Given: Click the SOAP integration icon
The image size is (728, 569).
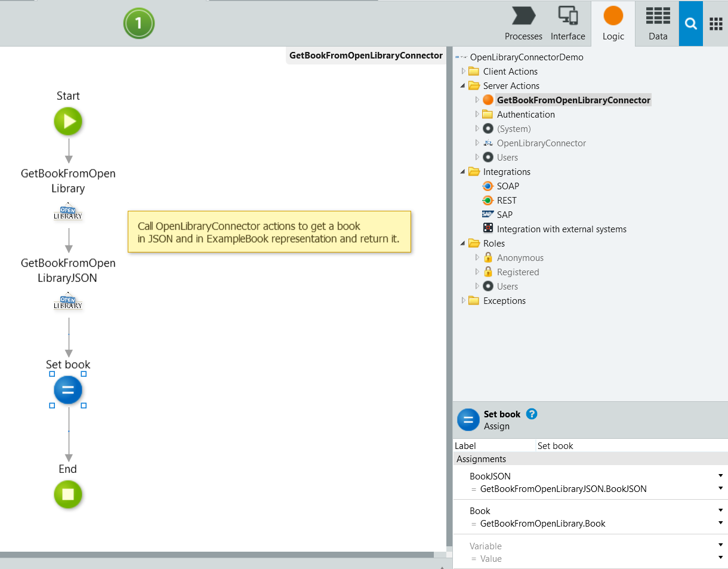Looking at the screenshot, I should (x=488, y=186).
